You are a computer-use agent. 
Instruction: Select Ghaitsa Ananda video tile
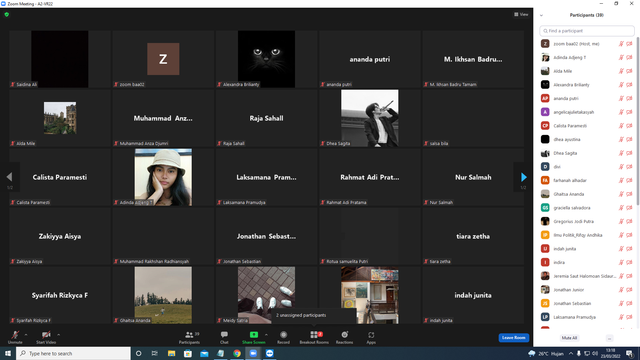click(163, 295)
